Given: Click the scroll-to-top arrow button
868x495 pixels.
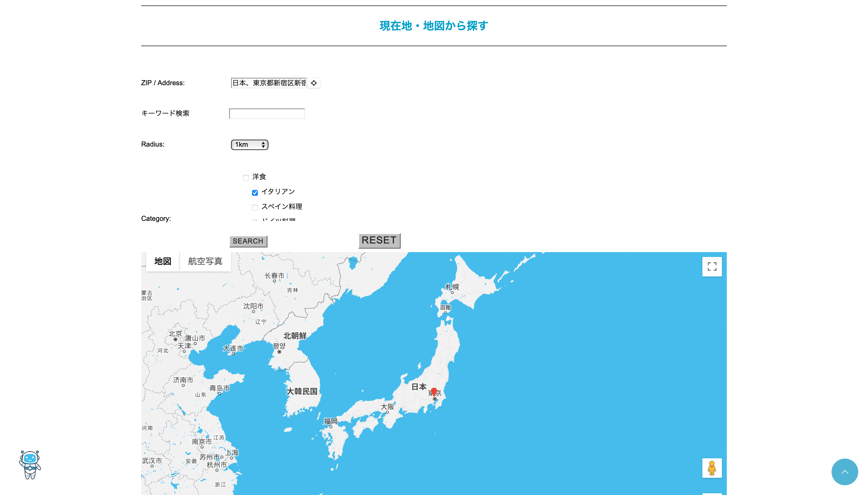Looking at the screenshot, I should (844, 471).
